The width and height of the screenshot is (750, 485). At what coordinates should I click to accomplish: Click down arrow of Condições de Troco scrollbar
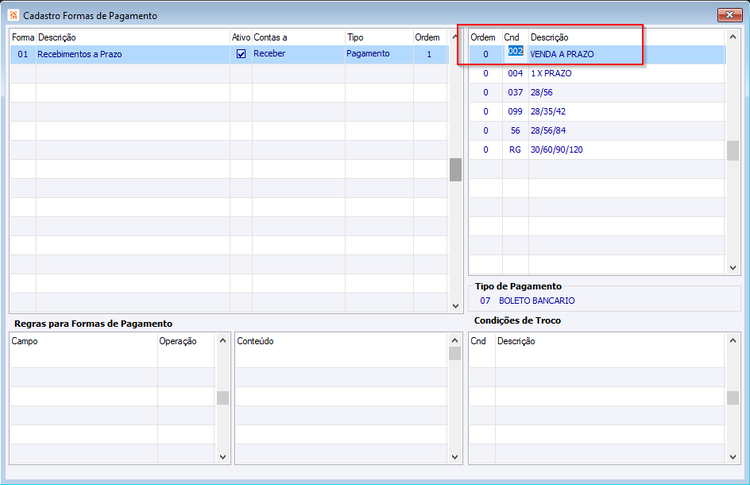(732, 457)
